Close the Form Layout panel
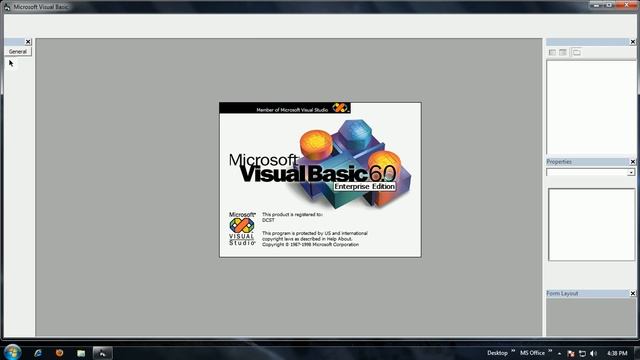This screenshot has height=360, width=640. coord(633,293)
